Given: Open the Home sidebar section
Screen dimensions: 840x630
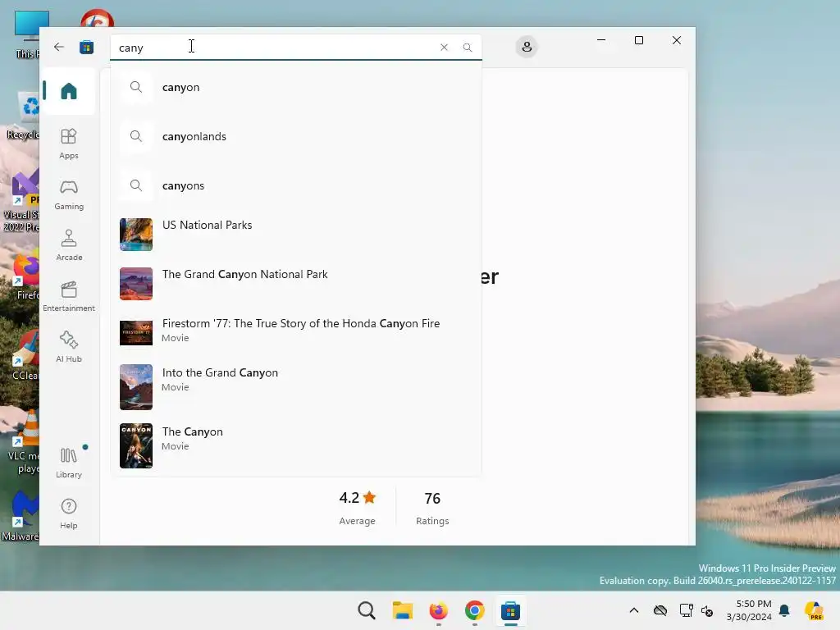Looking at the screenshot, I should 69,91.
